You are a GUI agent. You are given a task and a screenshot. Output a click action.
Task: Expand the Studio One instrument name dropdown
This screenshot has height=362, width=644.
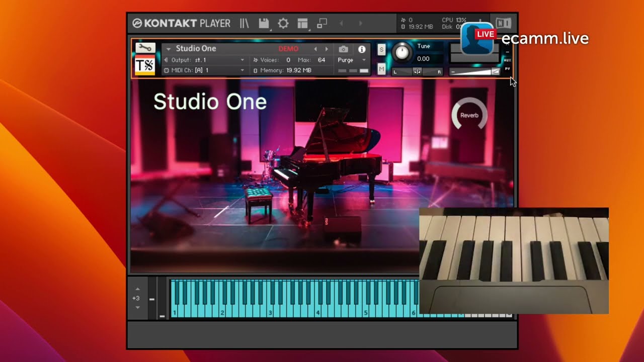pos(169,49)
